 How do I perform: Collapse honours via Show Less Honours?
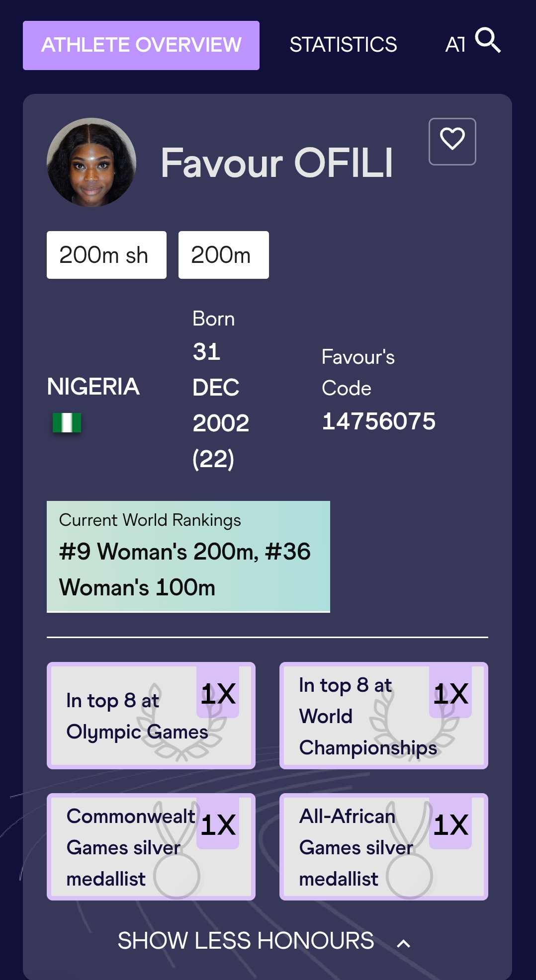pos(246,941)
